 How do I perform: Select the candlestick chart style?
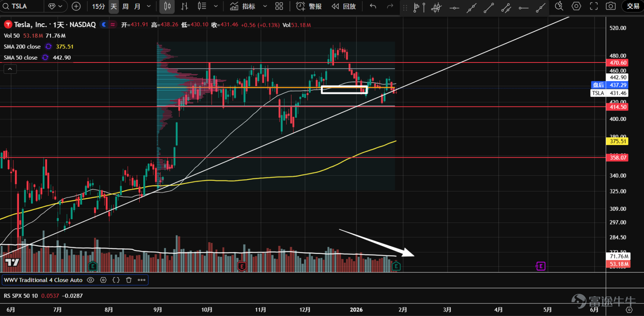(167, 6)
